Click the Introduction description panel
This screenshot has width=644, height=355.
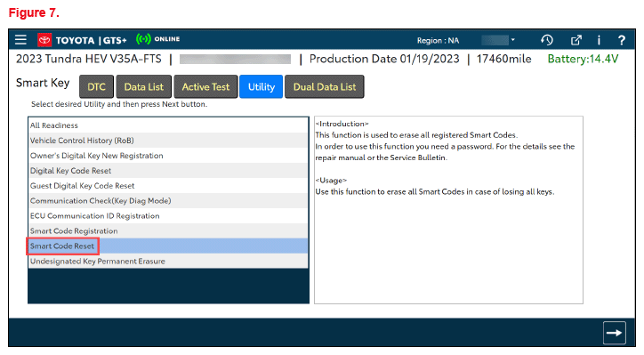tap(448, 210)
